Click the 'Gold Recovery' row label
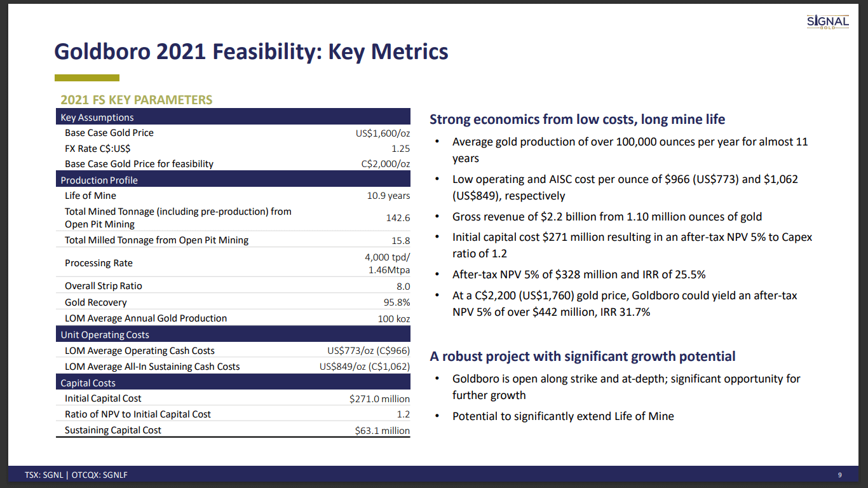Screen dimensions: 868x488 (x=96, y=302)
